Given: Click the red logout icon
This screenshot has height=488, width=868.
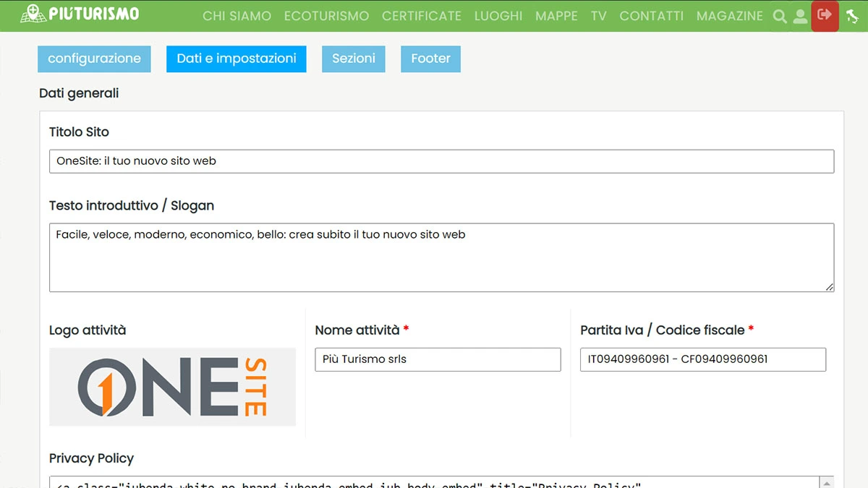Looking at the screenshot, I should [825, 16].
